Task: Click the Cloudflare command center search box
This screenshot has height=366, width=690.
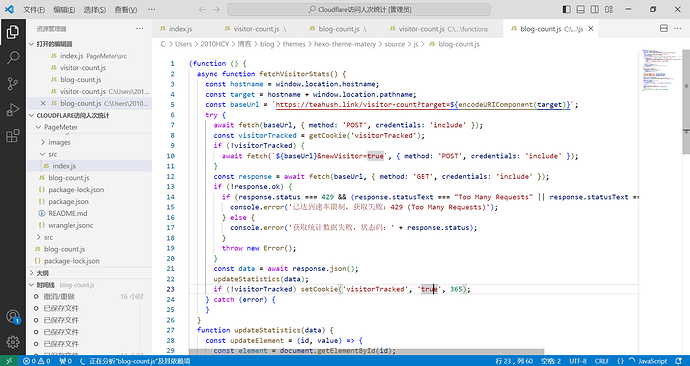Action: 359,9
